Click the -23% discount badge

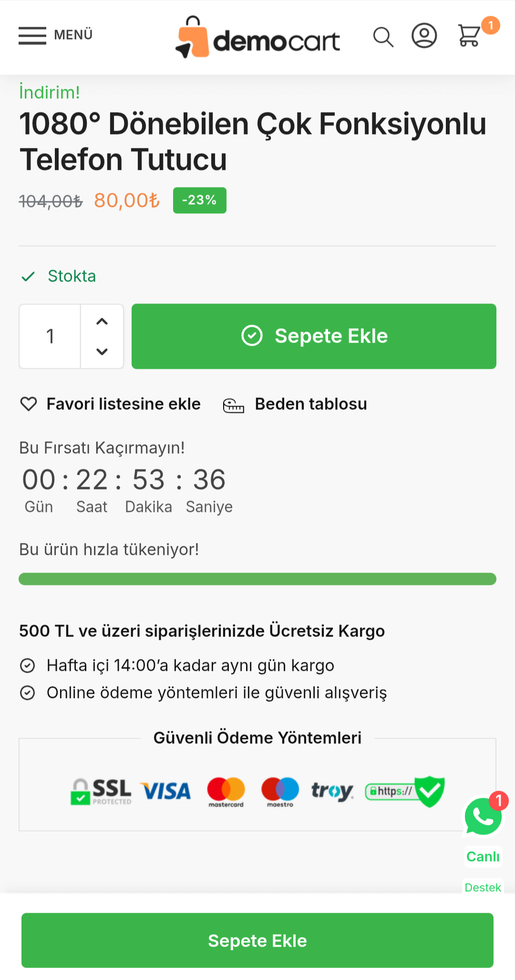pos(199,200)
